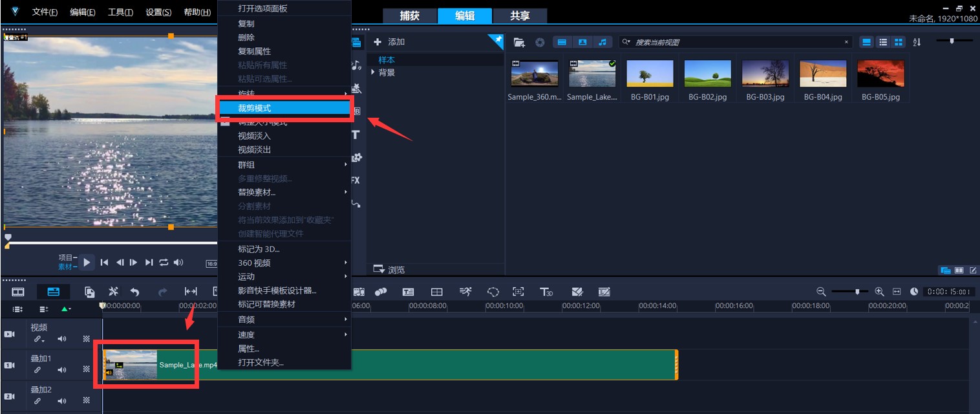Mute the 叠加1 track audio
The height and width of the screenshot is (414, 980).
click(62, 370)
